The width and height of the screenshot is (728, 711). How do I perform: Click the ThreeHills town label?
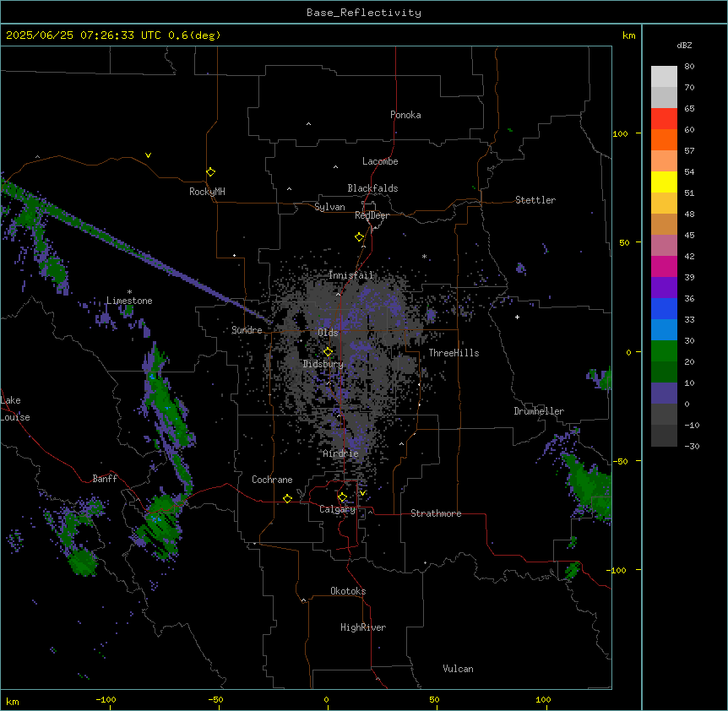(454, 353)
